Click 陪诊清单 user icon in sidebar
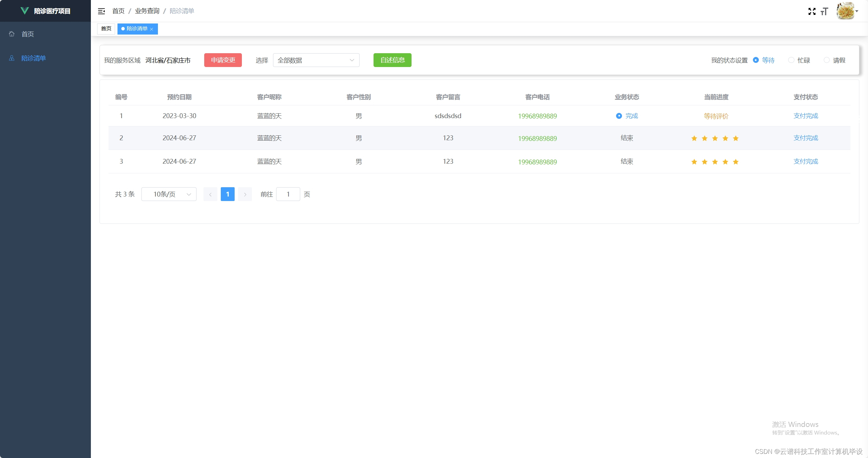The height and width of the screenshot is (458, 868). pos(12,58)
